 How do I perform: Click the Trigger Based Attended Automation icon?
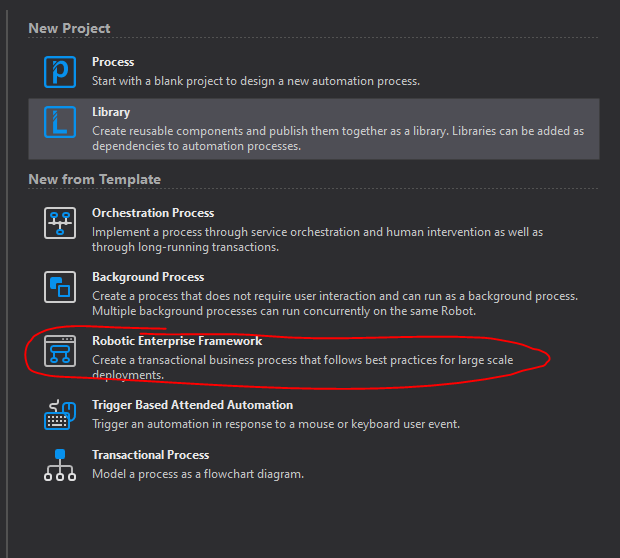point(60,415)
